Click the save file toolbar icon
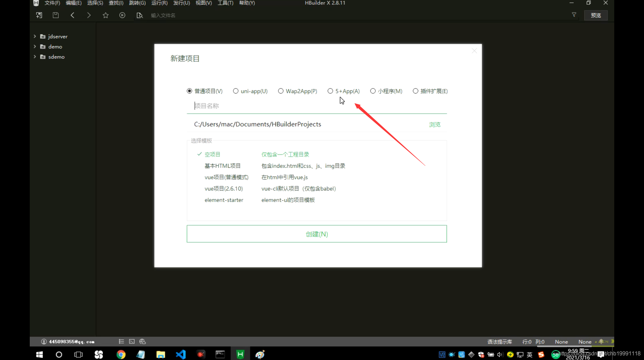This screenshot has height=360, width=644. tap(55, 15)
